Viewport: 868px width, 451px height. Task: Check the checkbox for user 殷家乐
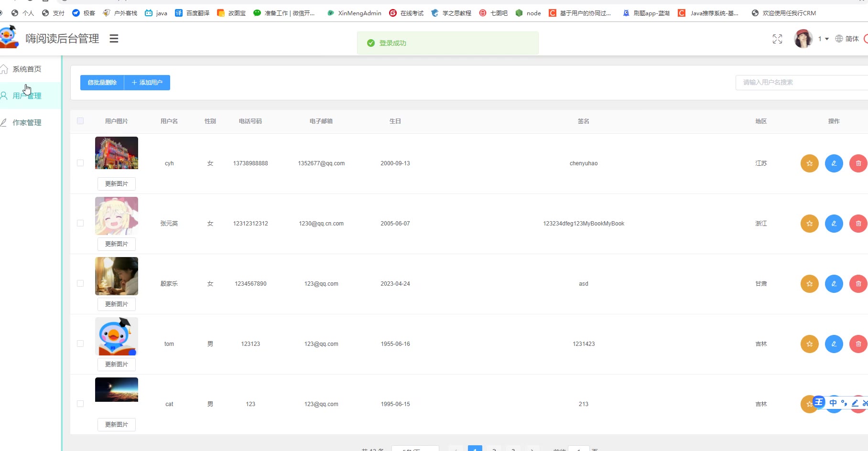click(80, 283)
